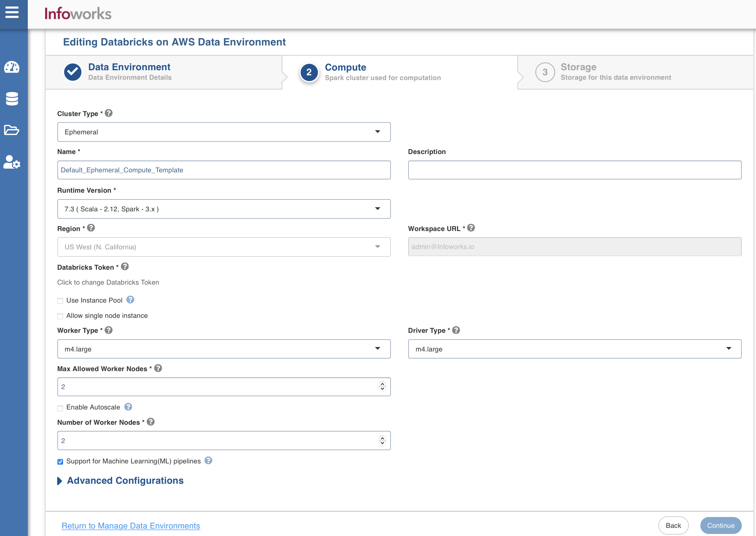Go to the Data Environment step tab
756x536 pixels.
pyautogui.click(x=164, y=72)
